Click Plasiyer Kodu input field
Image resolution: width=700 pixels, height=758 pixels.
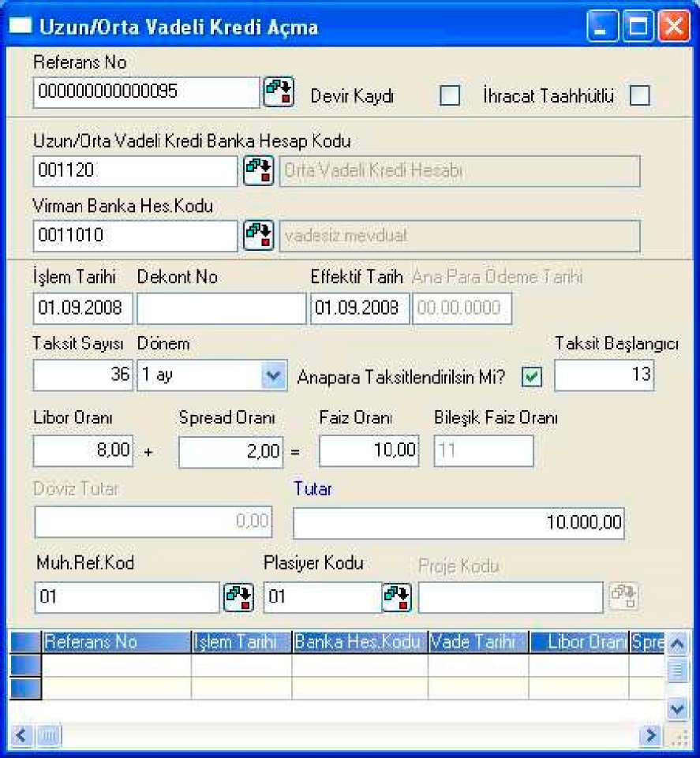tap(323, 598)
